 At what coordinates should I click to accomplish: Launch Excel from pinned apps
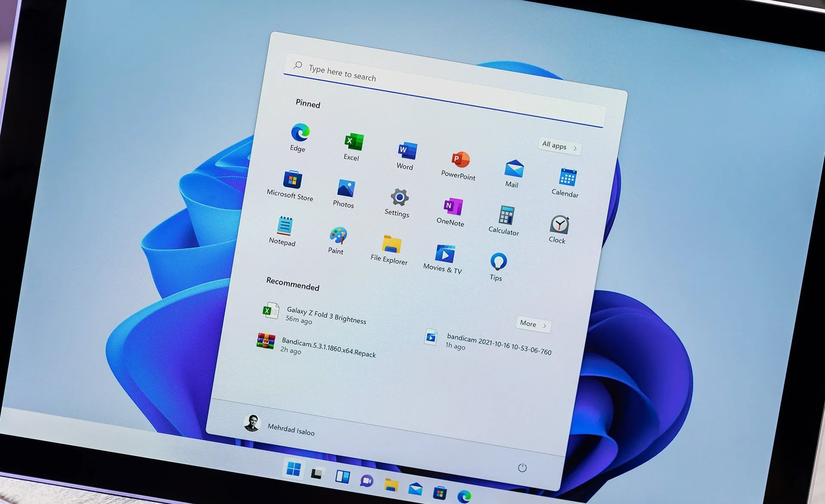[x=353, y=142]
